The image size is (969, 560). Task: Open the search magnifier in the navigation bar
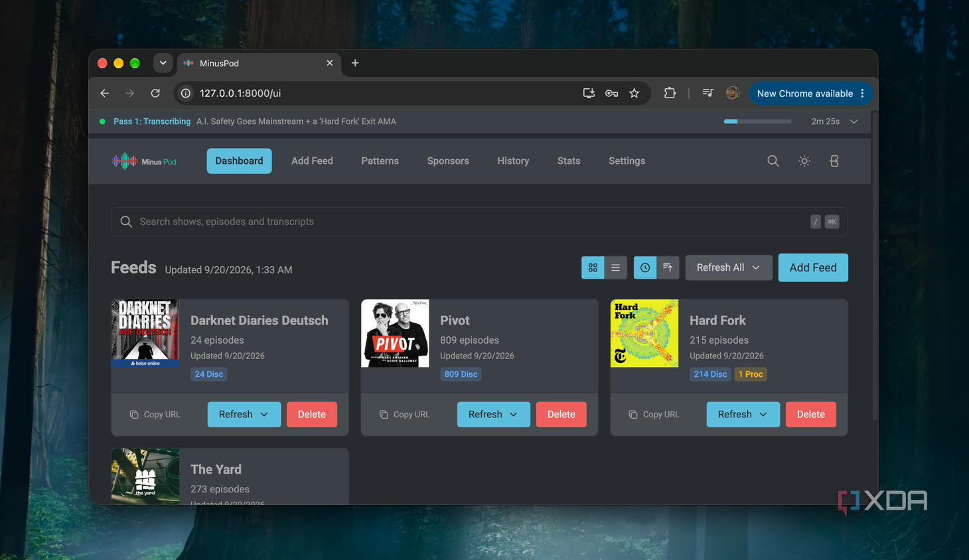coord(773,161)
